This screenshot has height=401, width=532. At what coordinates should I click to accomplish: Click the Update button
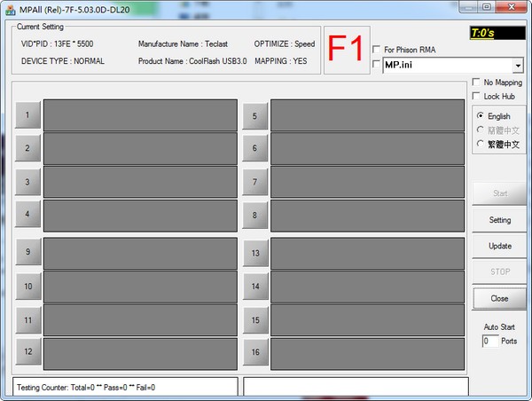coord(499,246)
